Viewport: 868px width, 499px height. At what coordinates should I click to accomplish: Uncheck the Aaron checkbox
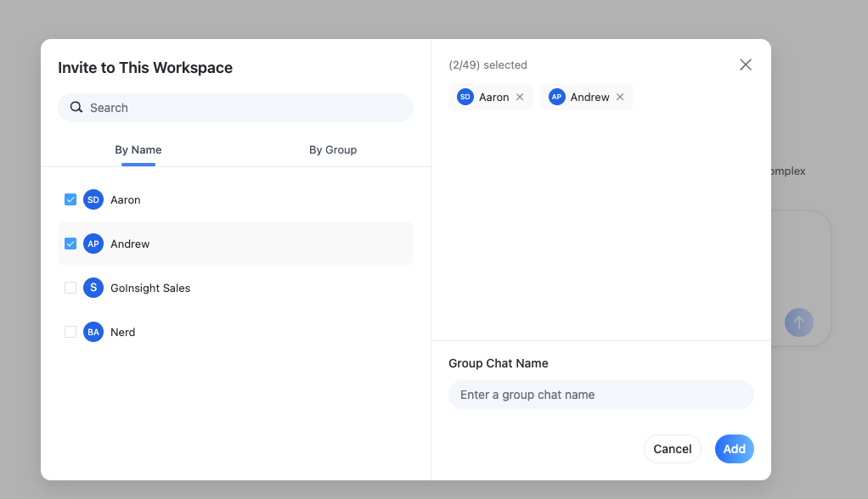coord(70,199)
